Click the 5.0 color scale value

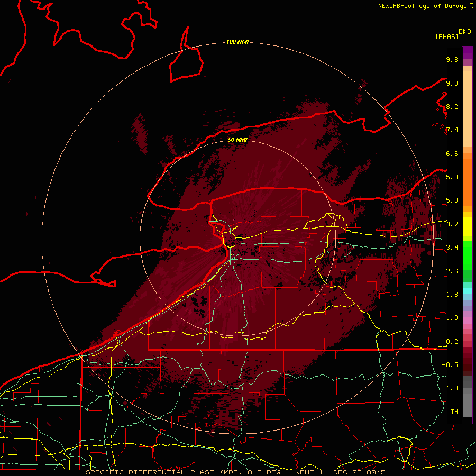452,200
